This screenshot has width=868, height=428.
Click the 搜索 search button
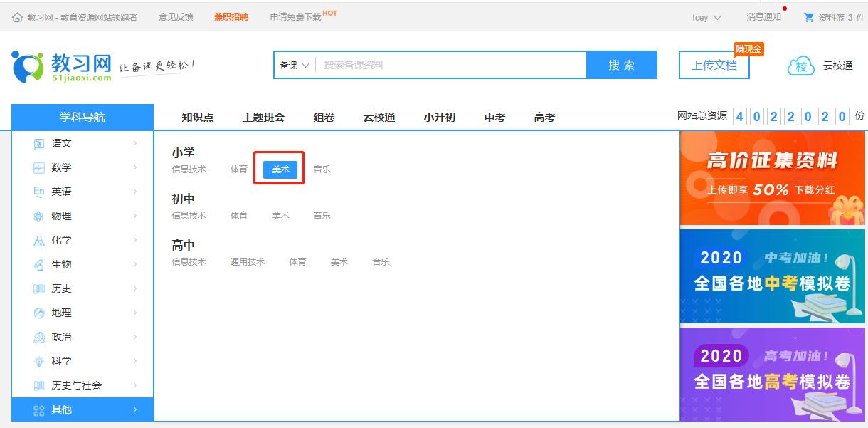622,64
